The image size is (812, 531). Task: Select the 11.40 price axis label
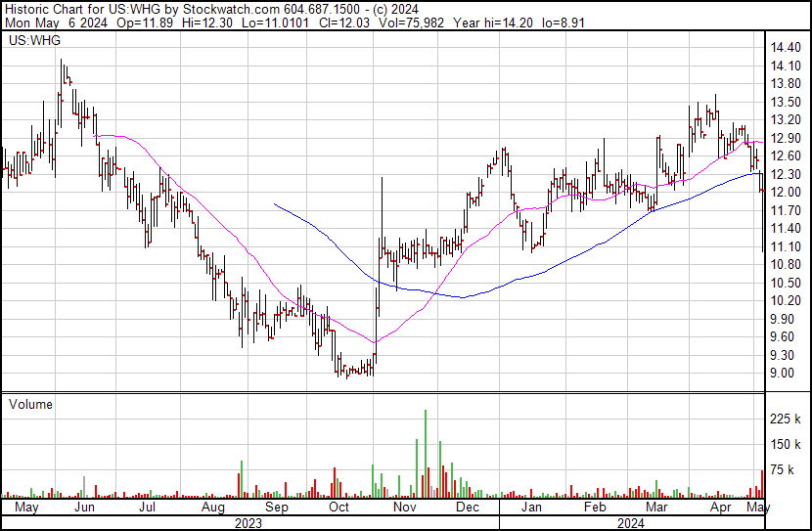(786, 228)
